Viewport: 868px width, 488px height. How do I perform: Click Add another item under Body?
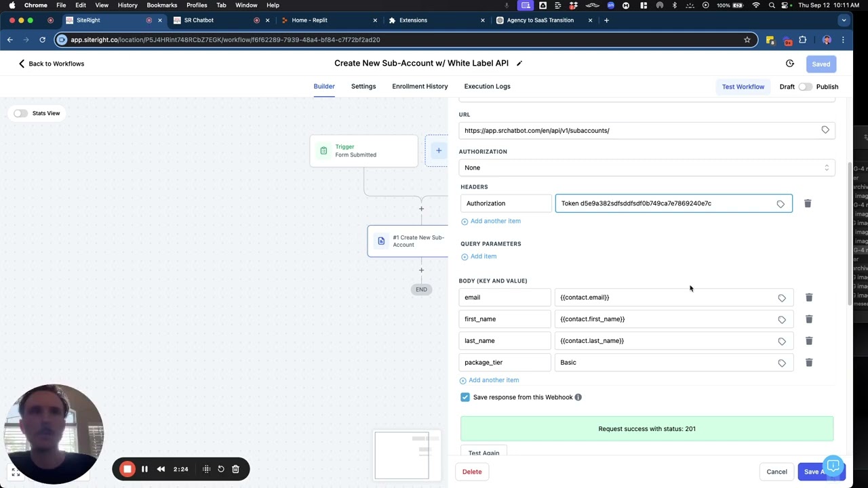click(489, 380)
